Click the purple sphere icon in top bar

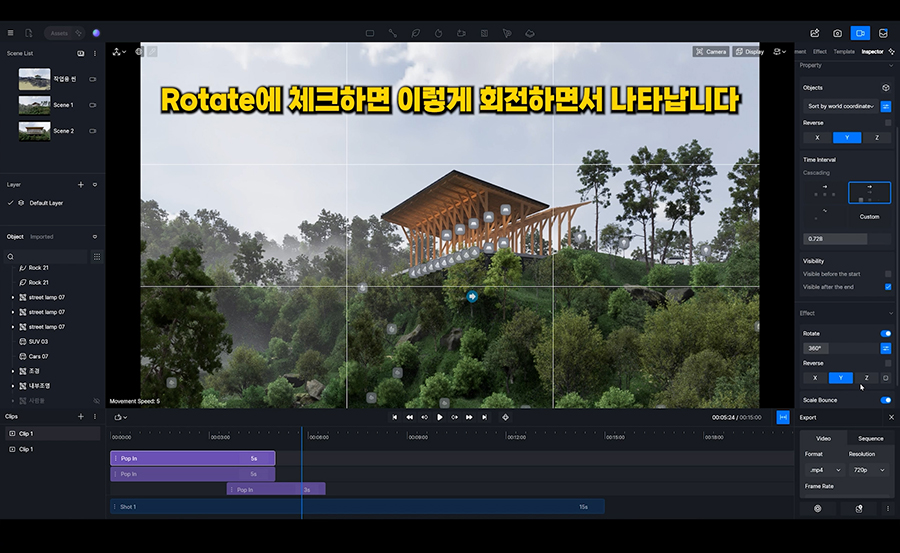click(x=96, y=33)
